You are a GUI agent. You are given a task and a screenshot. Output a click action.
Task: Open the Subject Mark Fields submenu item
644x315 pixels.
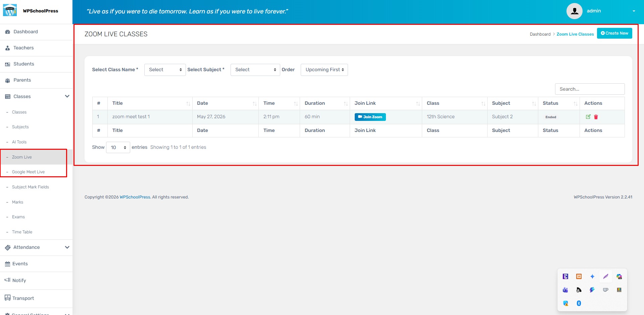point(31,187)
